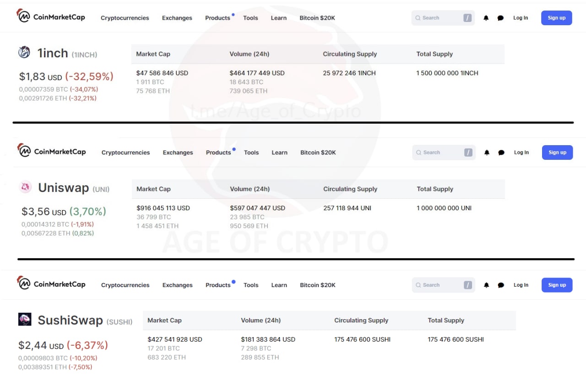The width and height of the screenshot is (586, 392).
Task: Open notifications bell in the SushiSwap panel header
Action: pos(487,285)
